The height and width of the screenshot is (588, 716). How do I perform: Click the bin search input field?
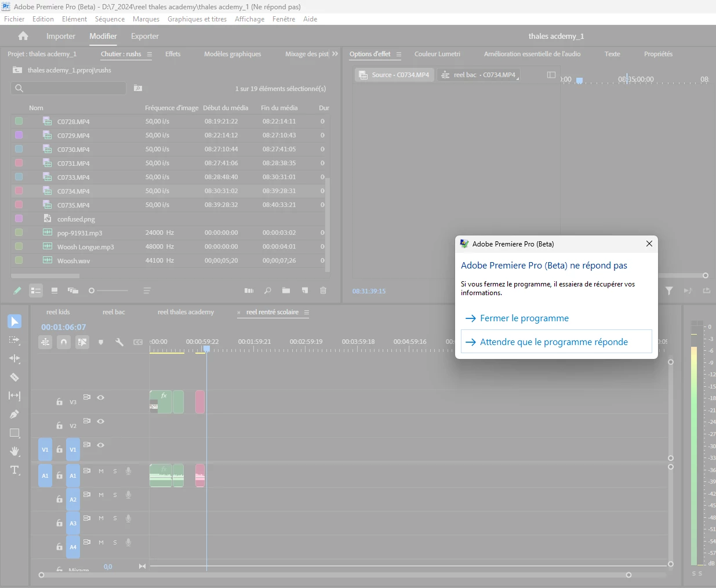point(68,88)
